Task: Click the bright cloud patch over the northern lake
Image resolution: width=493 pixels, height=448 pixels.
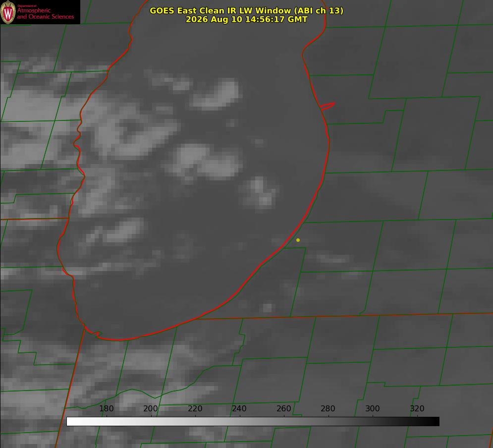Action: coord(217,94)
